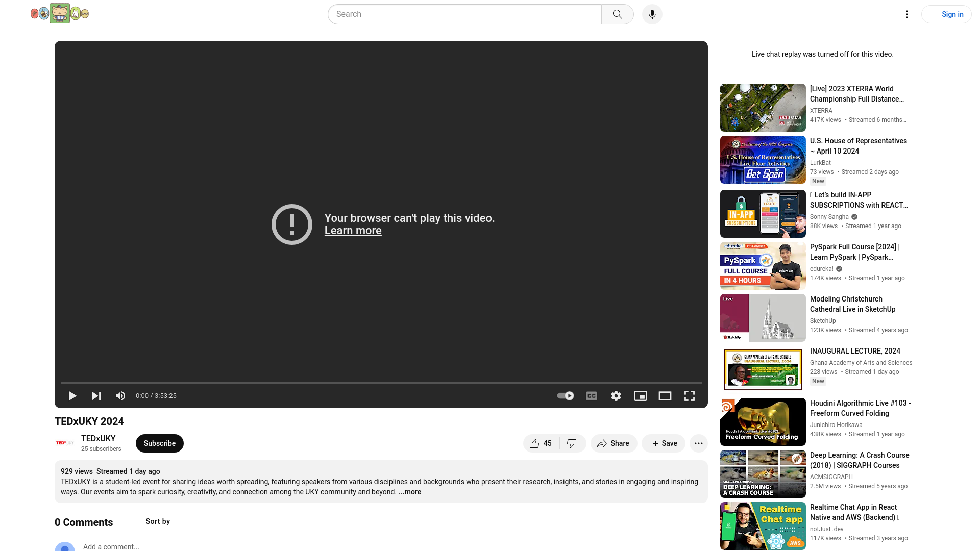980x551 pixels.
Task: Open the ACMSIGGRAPH channel name
Action: tap(831, 477)
